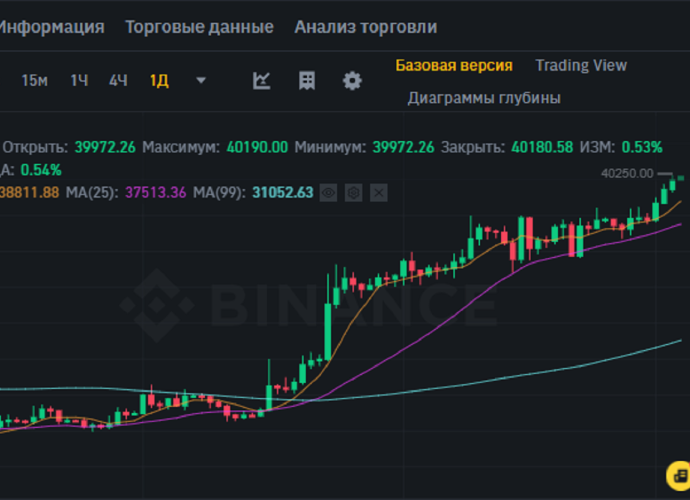Switch to Trading View chart

pos(581,65)
